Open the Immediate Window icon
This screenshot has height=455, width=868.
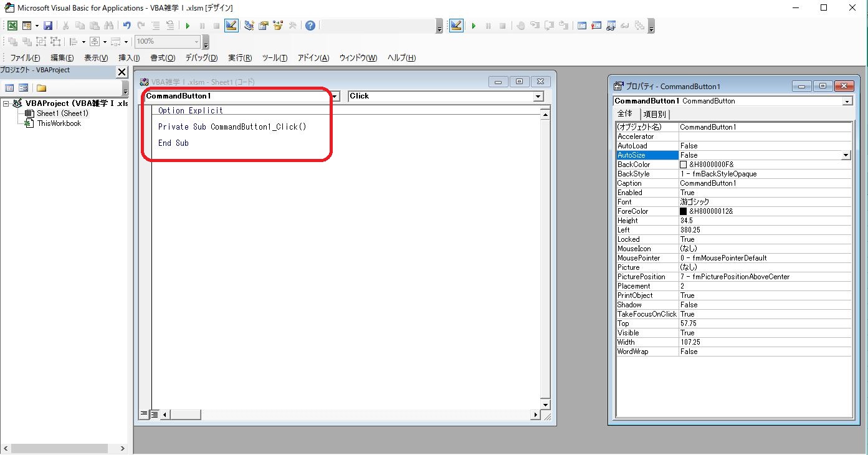596,26
